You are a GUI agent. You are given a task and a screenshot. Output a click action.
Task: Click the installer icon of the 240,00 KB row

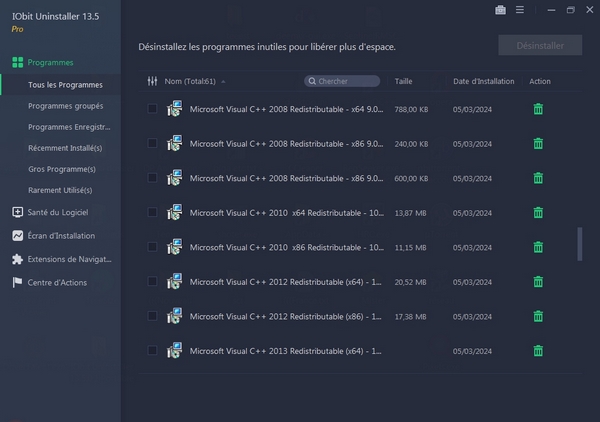click(175, 143)
